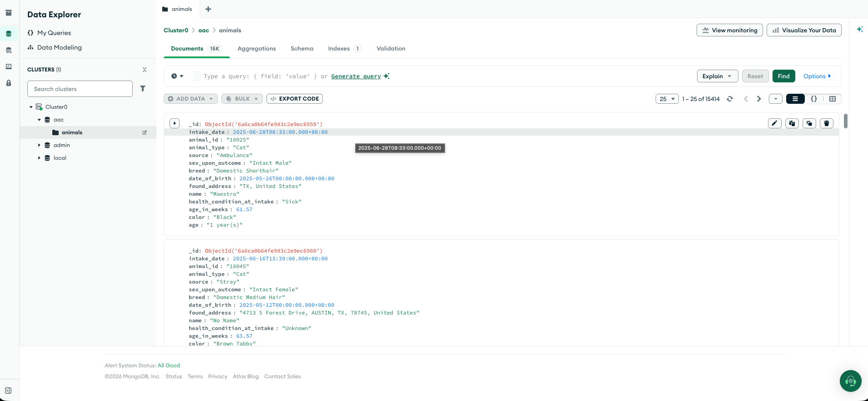Clone the first document icon
Viewport: 868px width, 401px height.
[x=809, y=123]
